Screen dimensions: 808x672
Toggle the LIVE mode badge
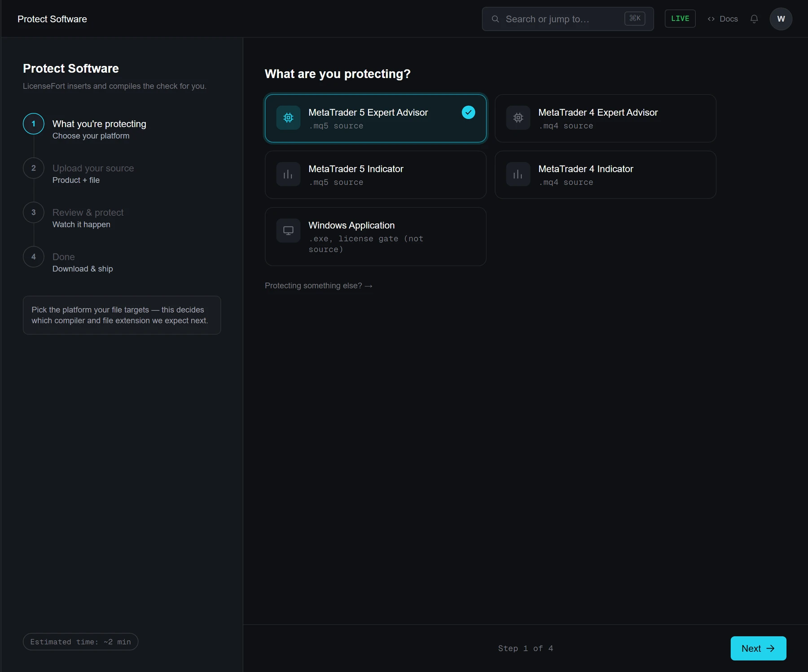(680, 18)
